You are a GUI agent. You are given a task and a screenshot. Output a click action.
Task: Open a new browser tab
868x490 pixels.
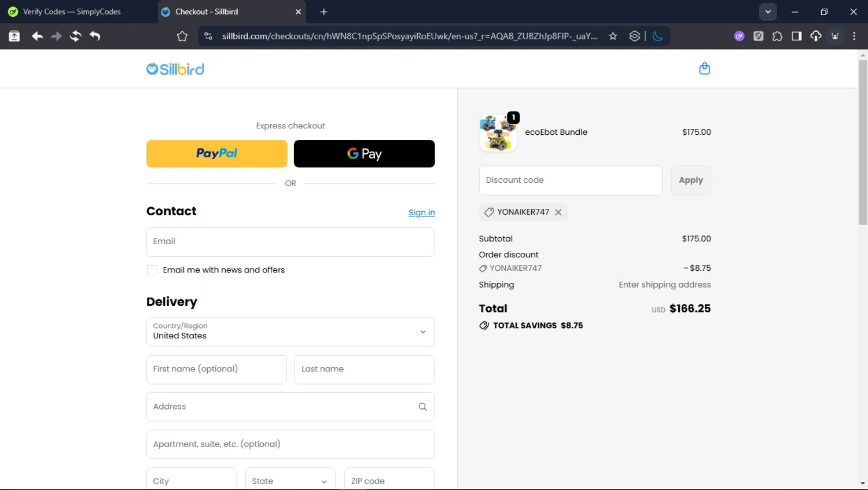[323, 12]
